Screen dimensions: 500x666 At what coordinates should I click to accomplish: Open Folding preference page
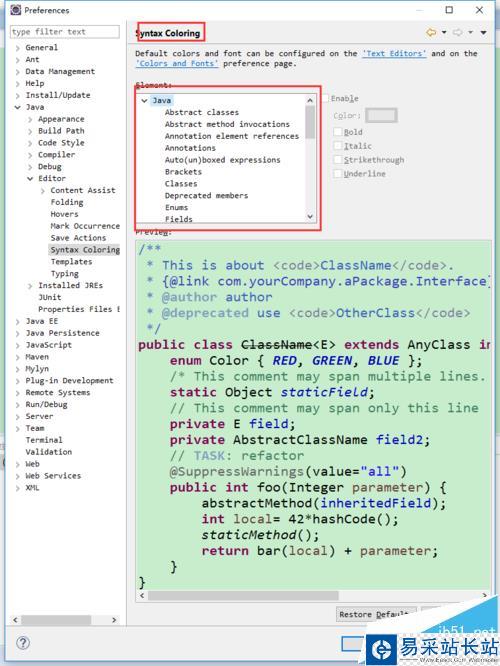67,202
